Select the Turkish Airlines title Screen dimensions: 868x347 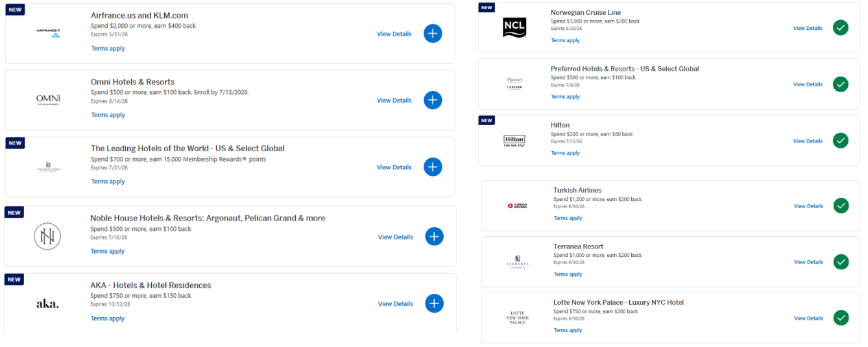pyautogui.click(x=577, y=190)
